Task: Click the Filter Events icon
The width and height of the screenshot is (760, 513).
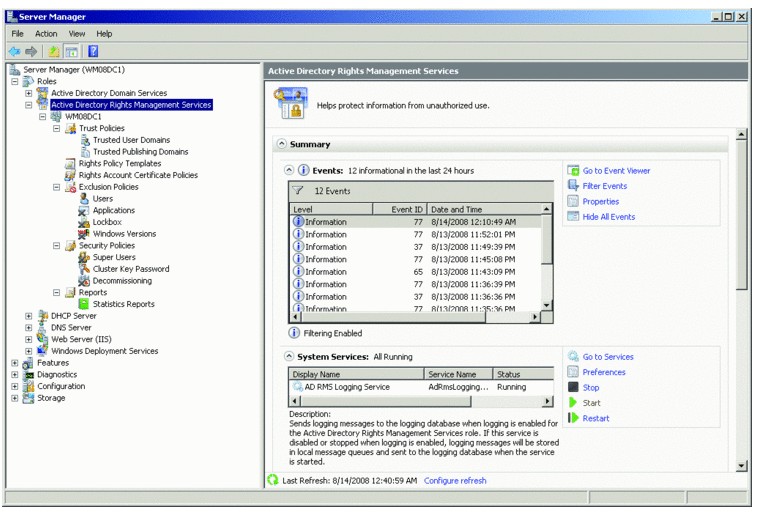Action: tap(573, 186)
